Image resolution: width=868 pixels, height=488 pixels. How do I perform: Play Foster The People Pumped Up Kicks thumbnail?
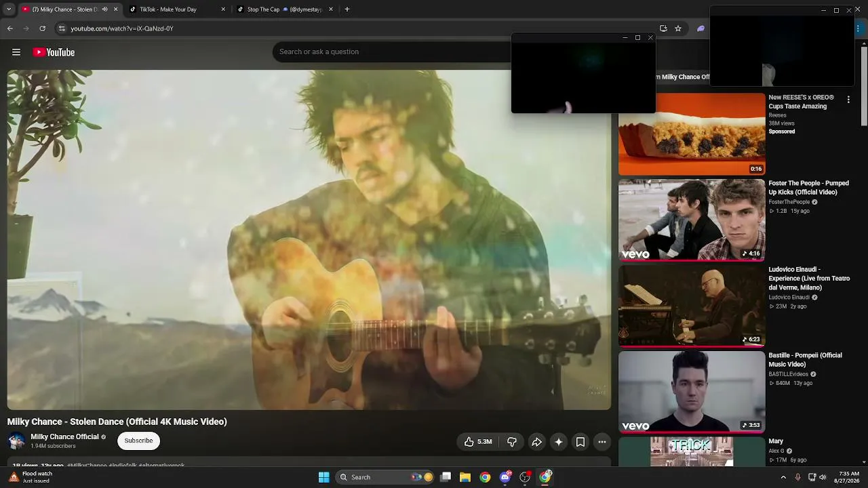(692, 220)
